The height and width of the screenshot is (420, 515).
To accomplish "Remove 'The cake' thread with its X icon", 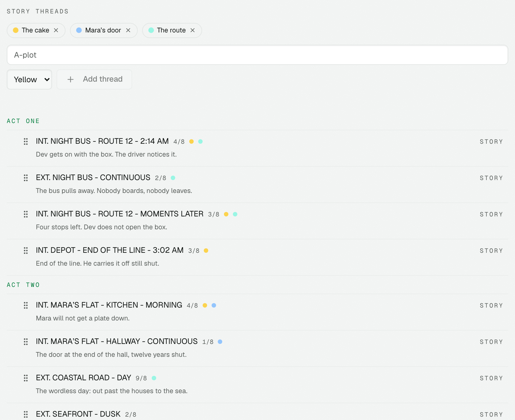I will click(x=56, y=30).
